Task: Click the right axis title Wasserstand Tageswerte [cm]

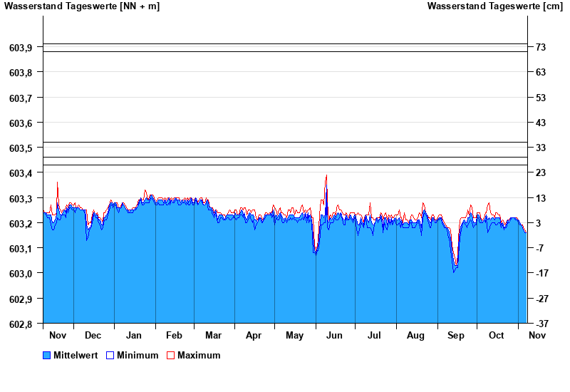Action: [x=495, y=6]
